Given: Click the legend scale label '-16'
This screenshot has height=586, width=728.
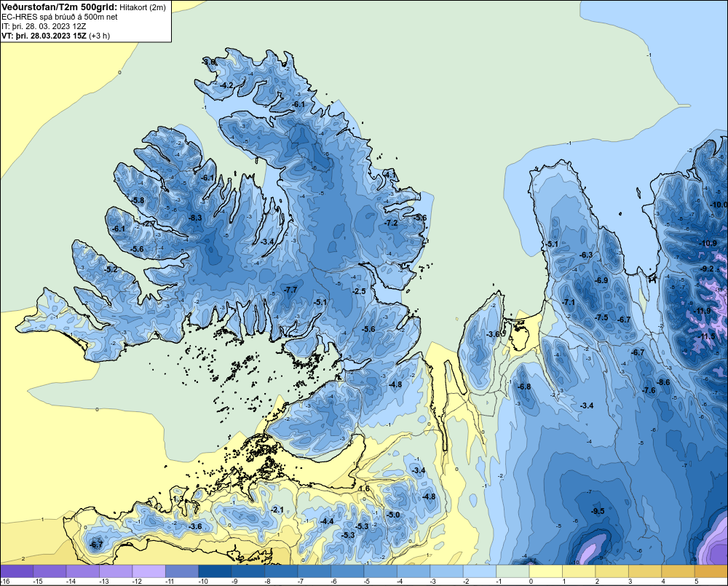Looking at the screenshot, I should 5,582.
